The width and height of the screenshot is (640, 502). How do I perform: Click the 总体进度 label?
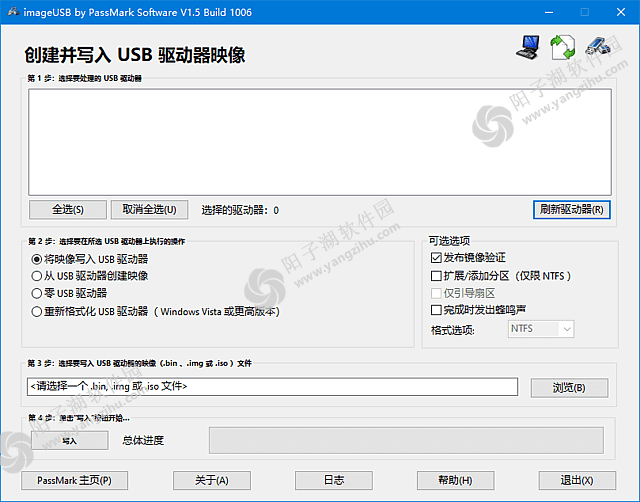click(x=143, y=440)
